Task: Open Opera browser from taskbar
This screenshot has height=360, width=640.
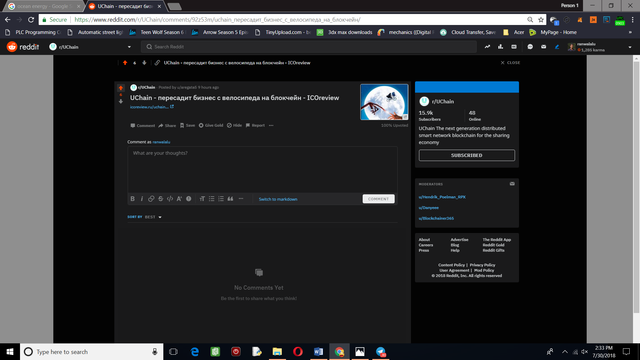Action: (x=298, y=351)
